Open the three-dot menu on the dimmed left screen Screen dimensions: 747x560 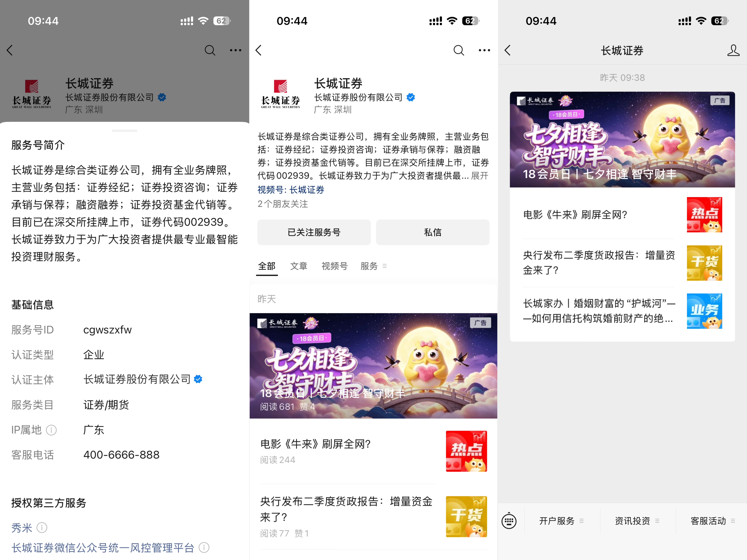[235, 50]
